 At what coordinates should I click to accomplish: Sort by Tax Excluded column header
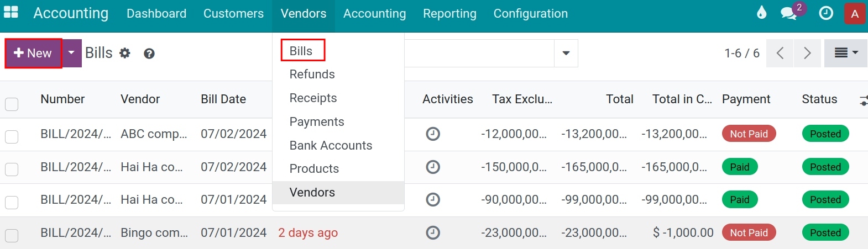[522, 99]
